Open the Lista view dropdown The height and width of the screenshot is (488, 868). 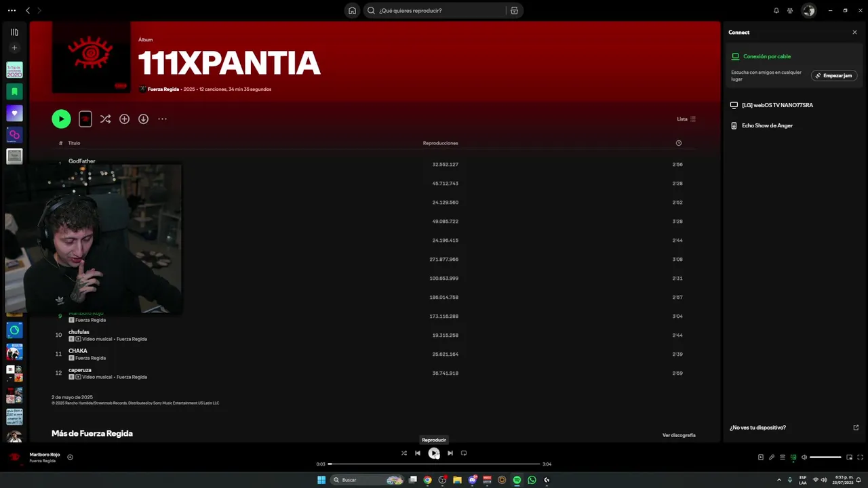click(x=686, y=119)
